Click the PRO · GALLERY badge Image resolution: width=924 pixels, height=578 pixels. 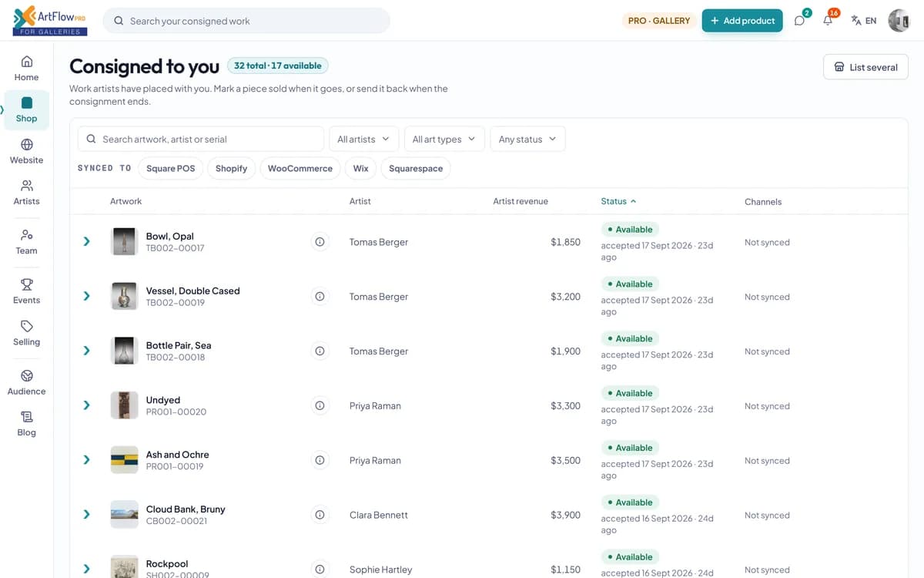click(659, 21)
